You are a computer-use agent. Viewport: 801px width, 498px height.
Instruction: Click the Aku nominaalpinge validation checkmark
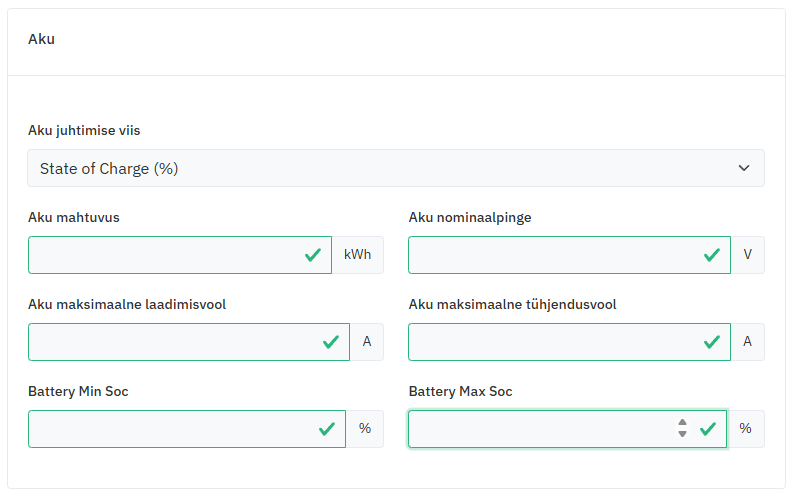coord(712,255)
